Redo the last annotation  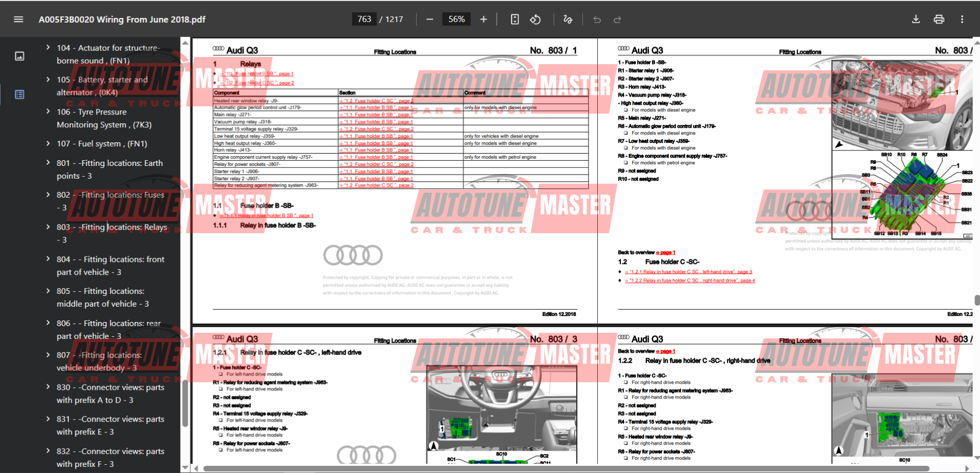click(617, 19)
